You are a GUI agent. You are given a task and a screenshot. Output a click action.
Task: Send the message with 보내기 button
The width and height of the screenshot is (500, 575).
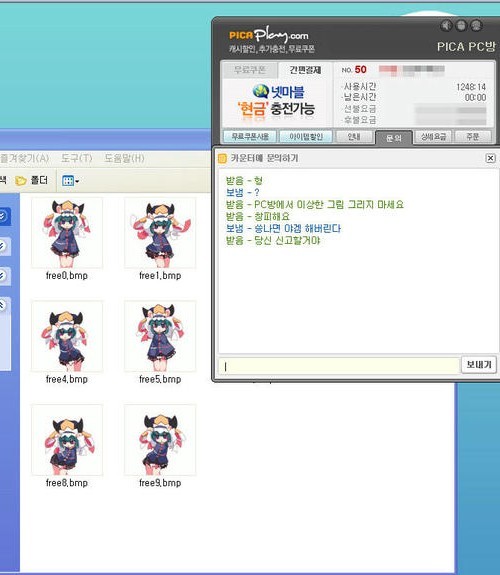click(479, 365)
